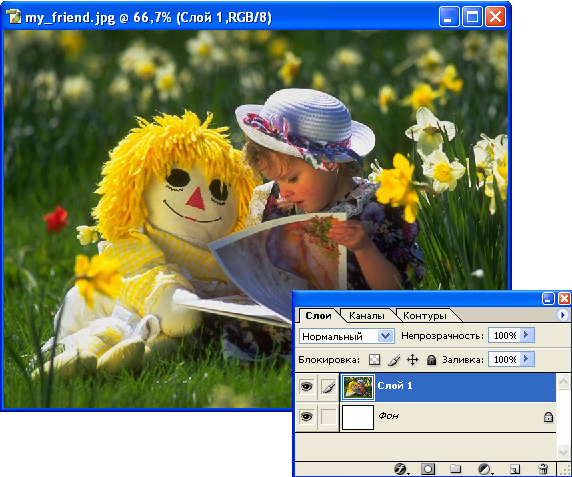Screen dimensions: 572x477
Task: Open the Непрозрачность slider arrow
Action: 526,335
